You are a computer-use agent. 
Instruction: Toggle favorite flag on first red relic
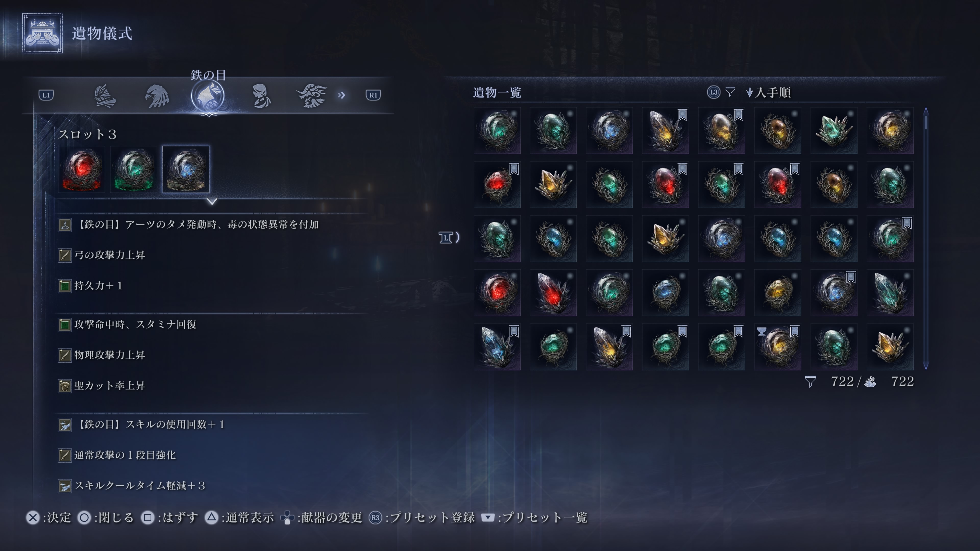tap(514, 169)
